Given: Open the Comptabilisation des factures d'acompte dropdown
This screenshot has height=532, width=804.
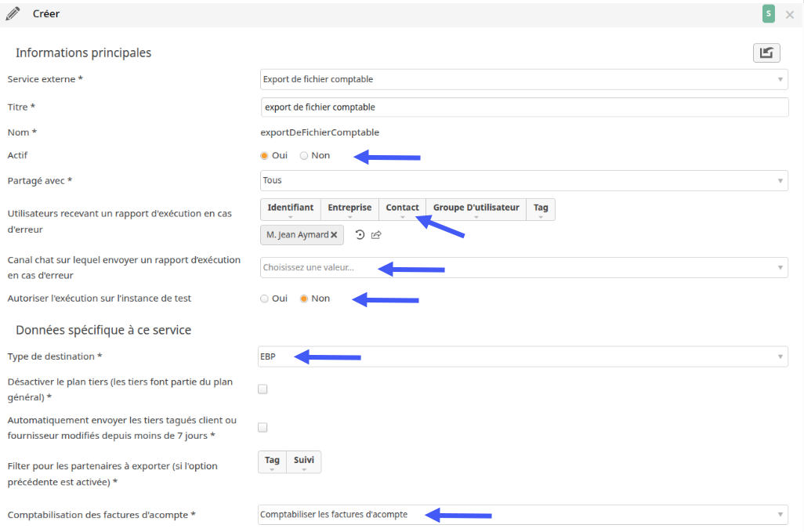Looking at the screenshot, I should 523,515.
